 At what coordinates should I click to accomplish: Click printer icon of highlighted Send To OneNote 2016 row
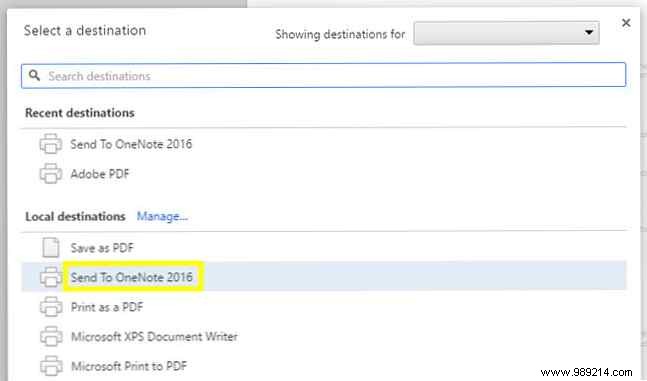click(x=51, y=277)
